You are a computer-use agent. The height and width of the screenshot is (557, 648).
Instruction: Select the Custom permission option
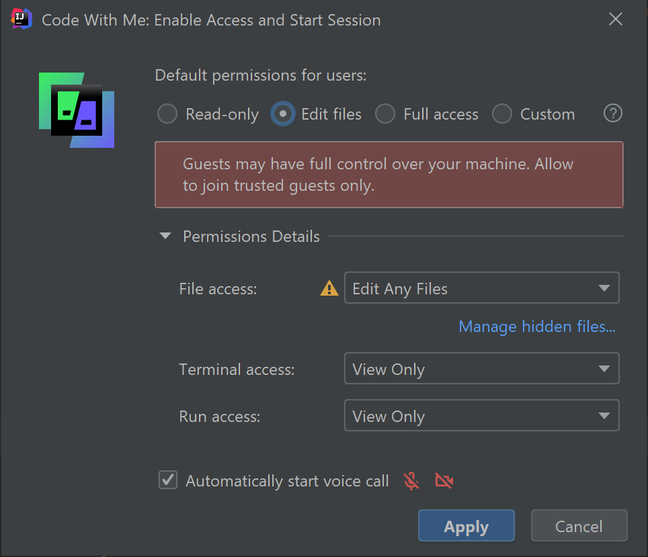[534, 114]
